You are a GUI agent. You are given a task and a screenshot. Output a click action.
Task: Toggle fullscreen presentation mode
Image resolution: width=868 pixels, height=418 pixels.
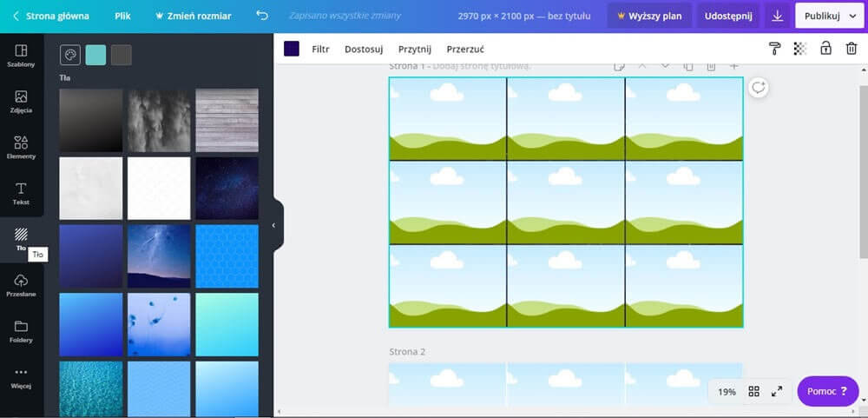pyautogui.click(x=777, y=392)
